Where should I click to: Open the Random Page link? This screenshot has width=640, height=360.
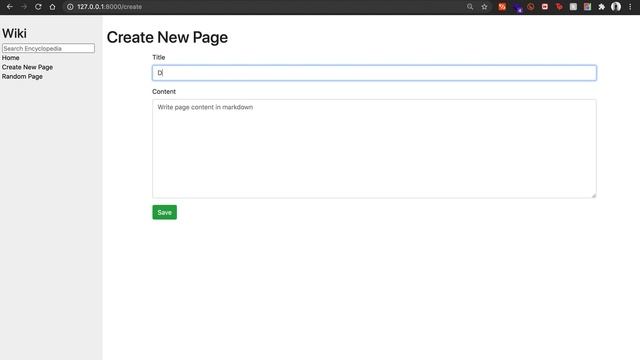click(x=22, y=76)
